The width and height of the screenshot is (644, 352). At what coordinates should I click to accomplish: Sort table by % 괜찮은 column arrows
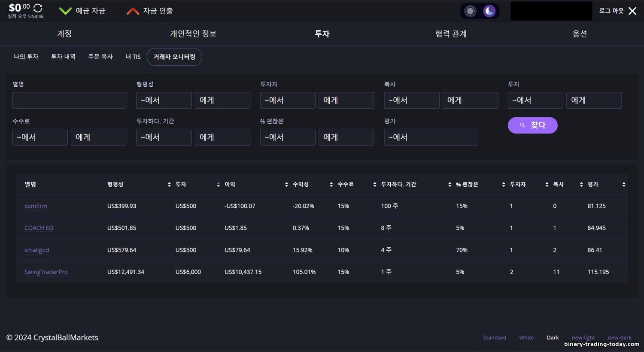(x=504, y=185)
